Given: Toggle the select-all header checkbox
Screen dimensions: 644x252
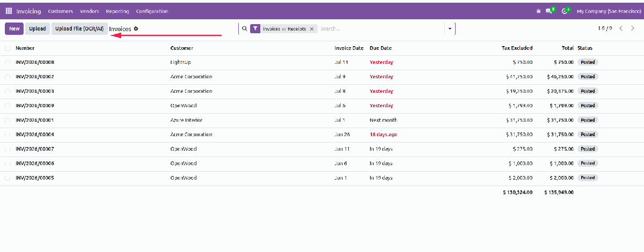Looking at the screenshot, I should tap(8, 48).
